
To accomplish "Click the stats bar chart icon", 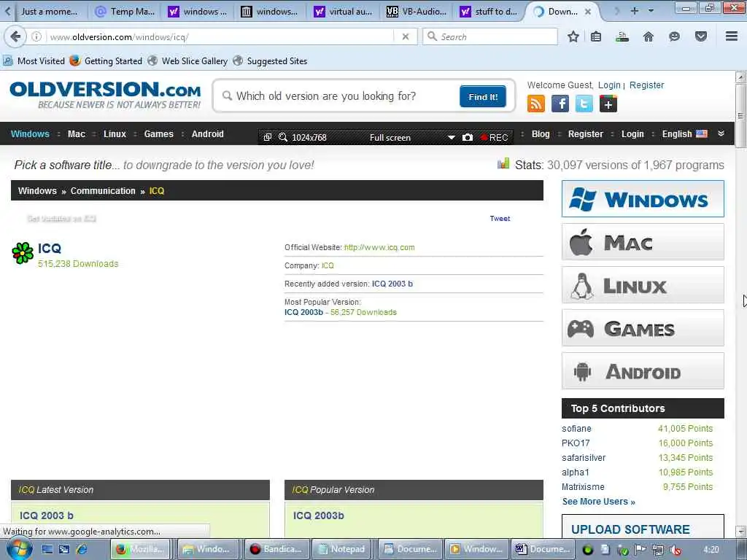I will click(x=503, y=164).
